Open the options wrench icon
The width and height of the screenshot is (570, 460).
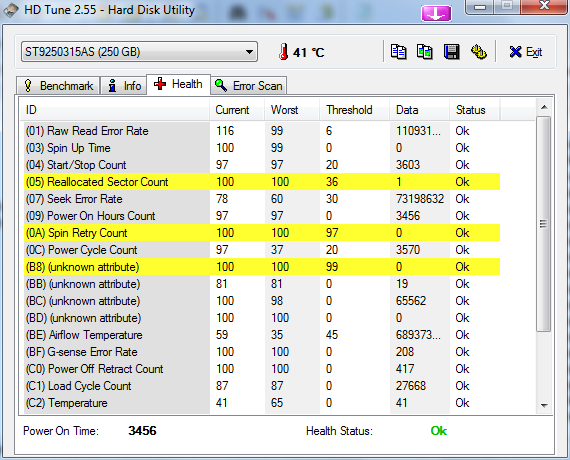click(x=478, y=52)
